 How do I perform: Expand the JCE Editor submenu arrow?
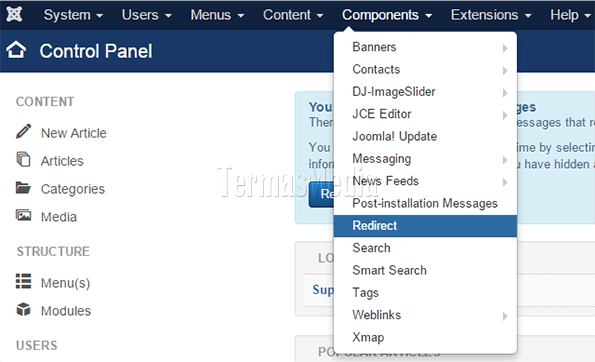[x=505, y=115]
